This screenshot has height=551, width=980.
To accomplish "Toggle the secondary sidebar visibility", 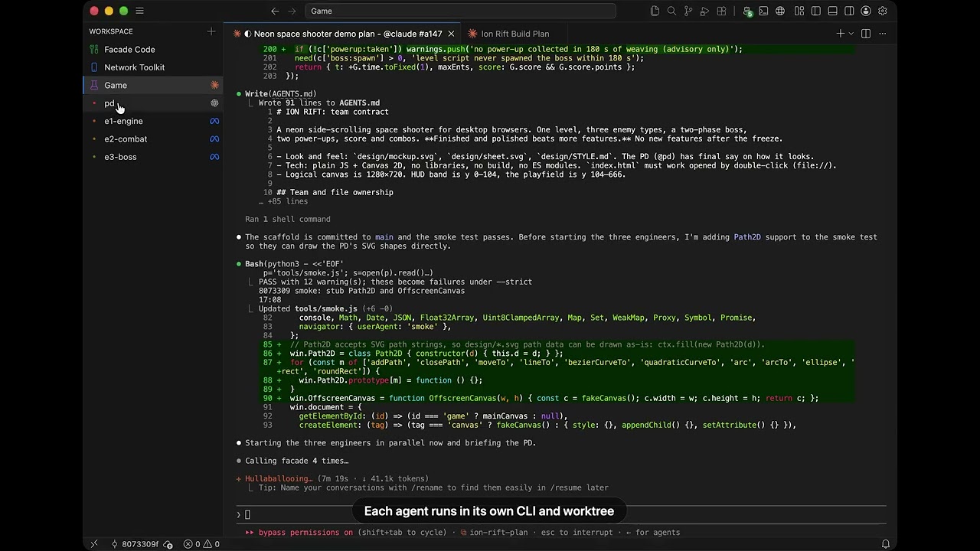I will pyautogui.click(x=849, y=11).
